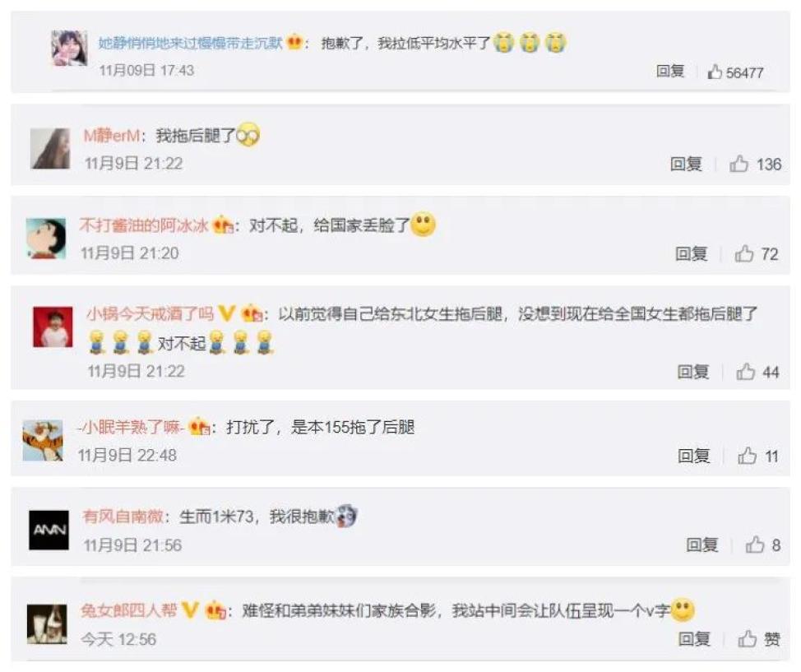
Task: Open profile of username M静erM
Action: pos(111,136)
